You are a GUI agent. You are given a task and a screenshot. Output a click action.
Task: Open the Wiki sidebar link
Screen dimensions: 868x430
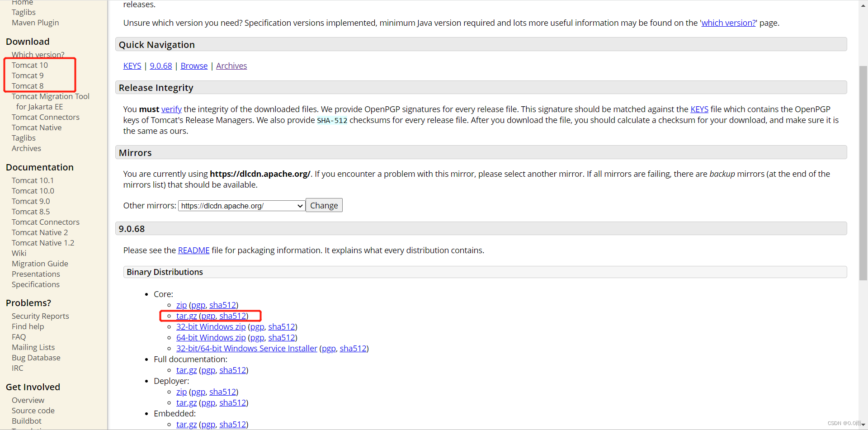tap(19, 253)
